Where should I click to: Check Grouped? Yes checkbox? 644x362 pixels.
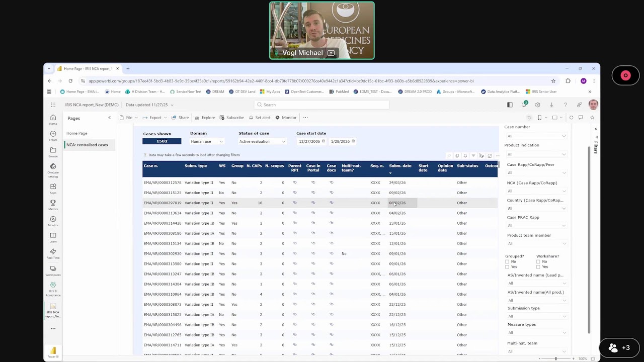tap(507, 267)
